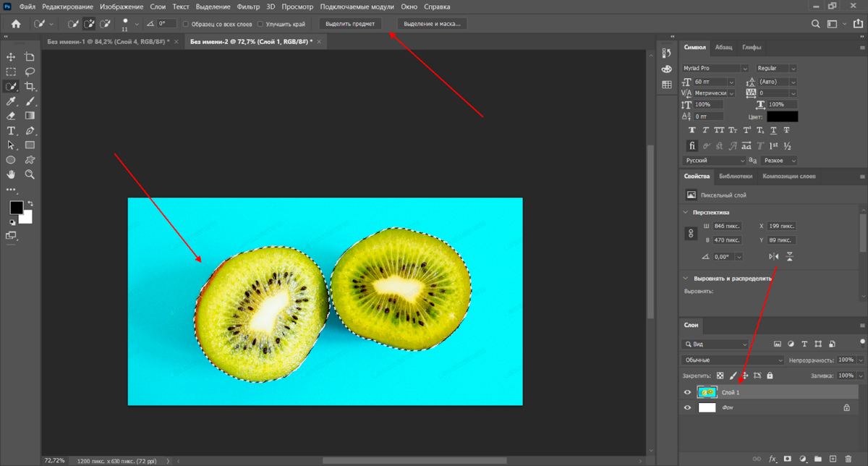
Task: Select the Gradient tool
Action: tap(30, 116)
